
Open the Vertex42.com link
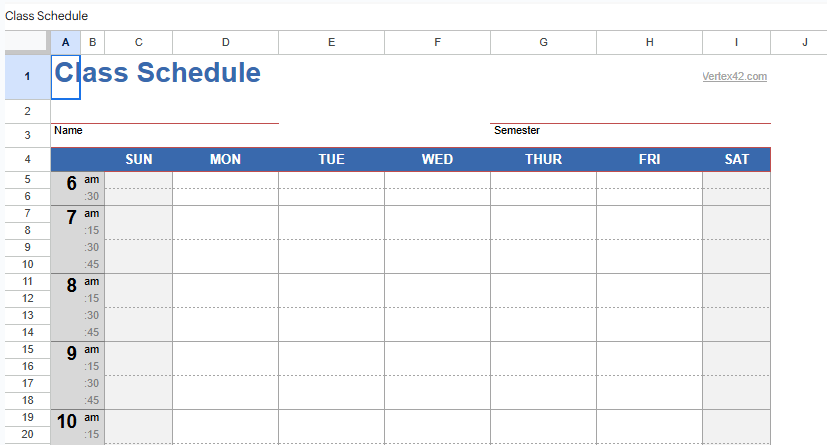tap(734, 77)
